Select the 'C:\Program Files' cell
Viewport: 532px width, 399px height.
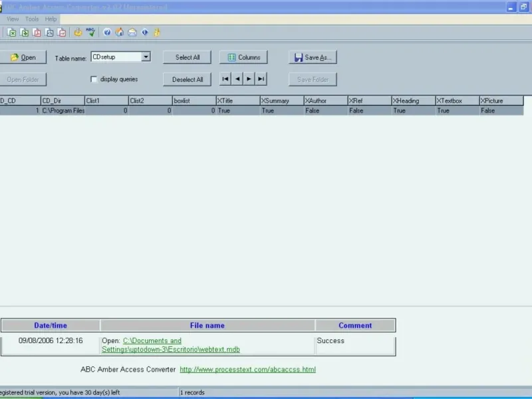click(x=63, y=110)
